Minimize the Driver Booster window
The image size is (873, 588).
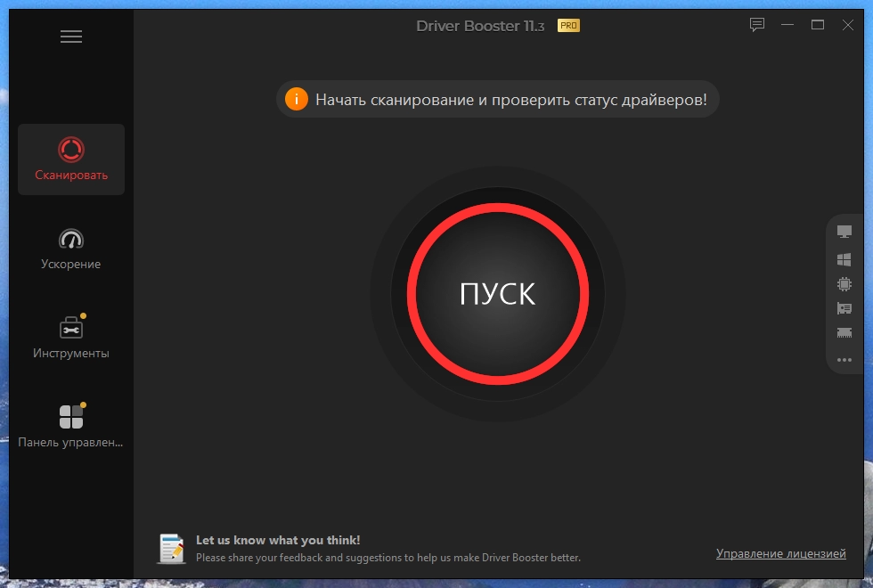(x=787, y=25)
